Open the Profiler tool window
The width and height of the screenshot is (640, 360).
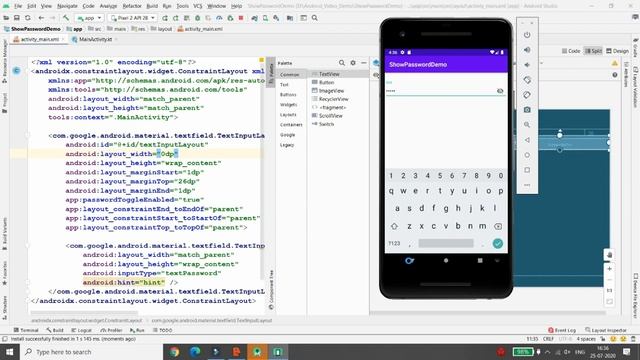pos(111,330)
